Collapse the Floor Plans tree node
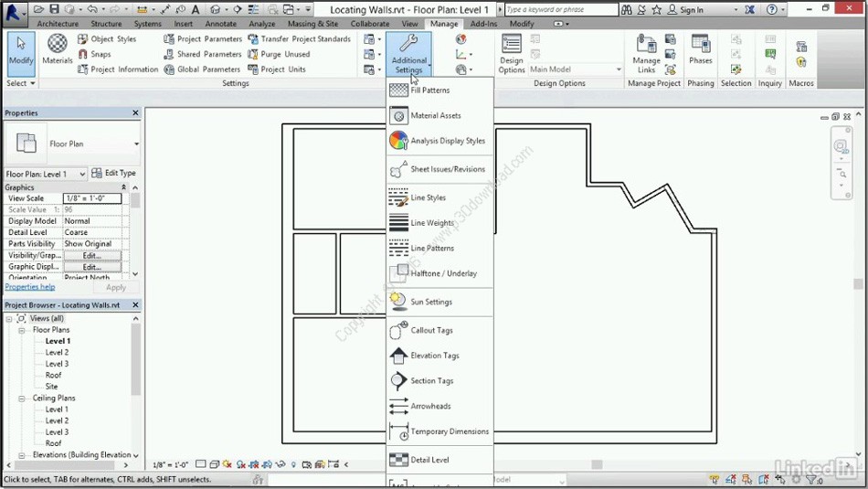This screenshot has height=489, width=868. (22, 330)
